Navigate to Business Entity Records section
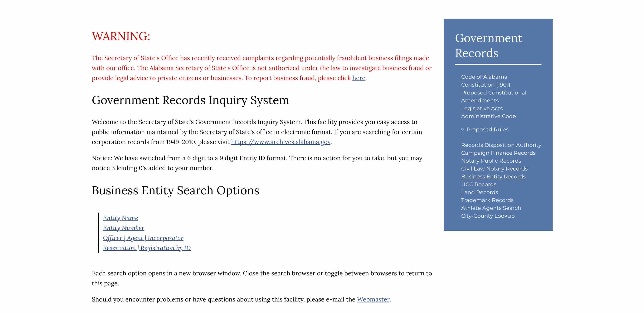Screen dimensions: 644x313 tap(493, 176)
